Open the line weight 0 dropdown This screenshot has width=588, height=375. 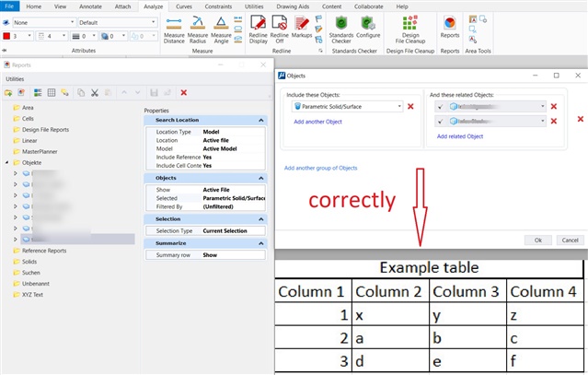[85, 36]
